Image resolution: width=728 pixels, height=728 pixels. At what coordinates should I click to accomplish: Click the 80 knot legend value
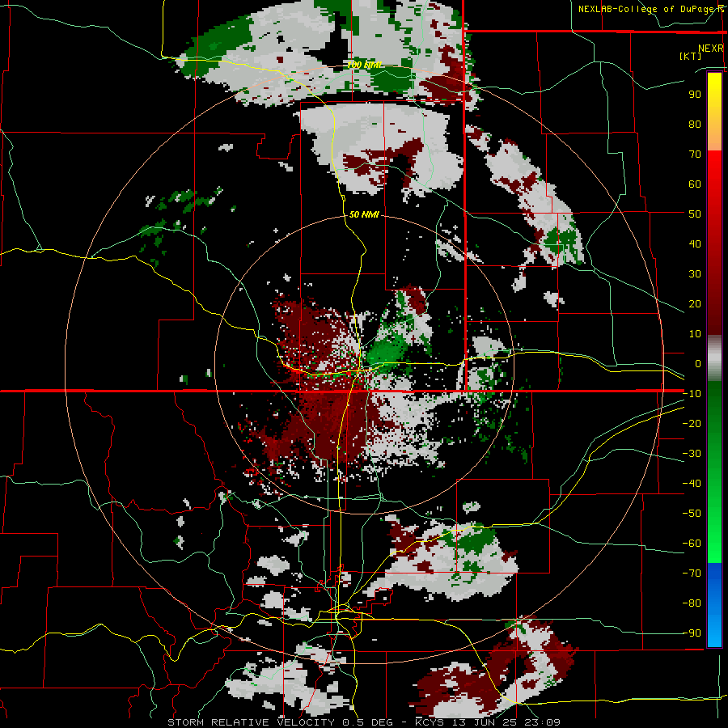coord(695,124)
